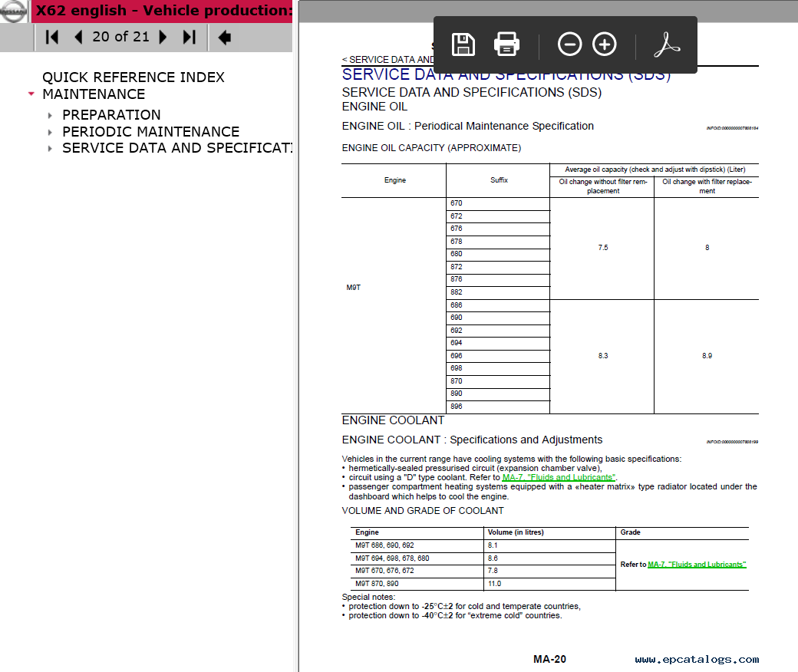Click suffix 896 in the table
This screenshot has width=798, height=672.
[456, 407]
